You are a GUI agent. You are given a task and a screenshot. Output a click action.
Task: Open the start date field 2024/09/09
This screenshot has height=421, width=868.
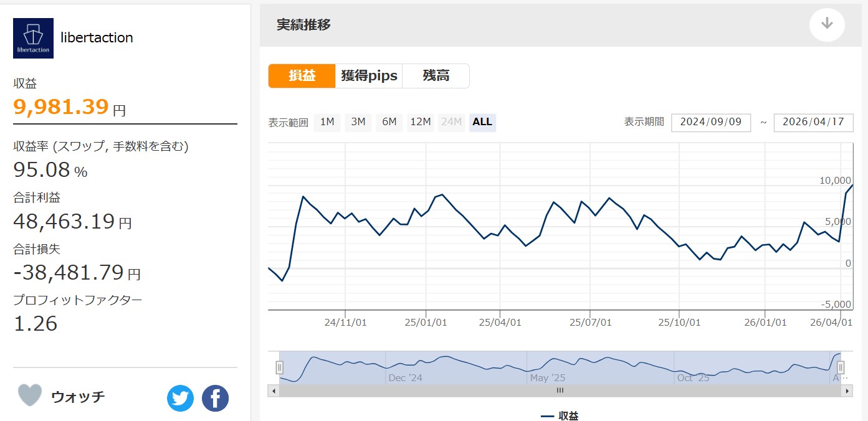click(x=710, y=122)
